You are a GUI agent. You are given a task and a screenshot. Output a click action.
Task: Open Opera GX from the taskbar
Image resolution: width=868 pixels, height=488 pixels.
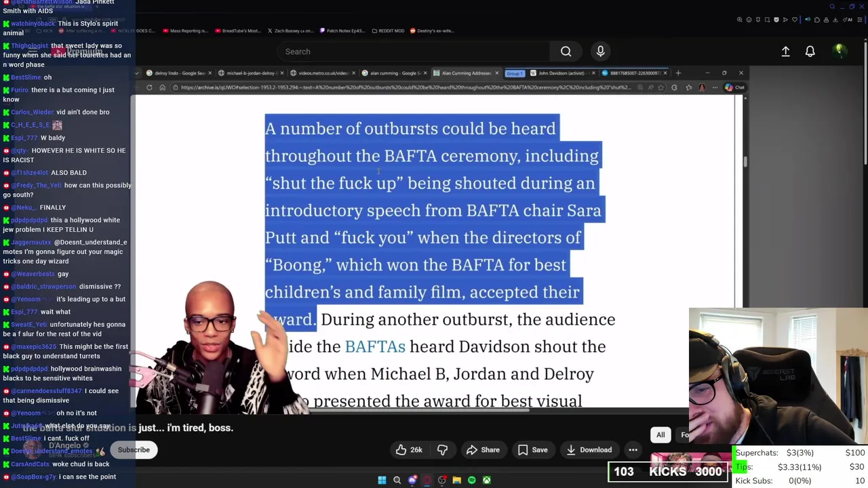point(427,481)
